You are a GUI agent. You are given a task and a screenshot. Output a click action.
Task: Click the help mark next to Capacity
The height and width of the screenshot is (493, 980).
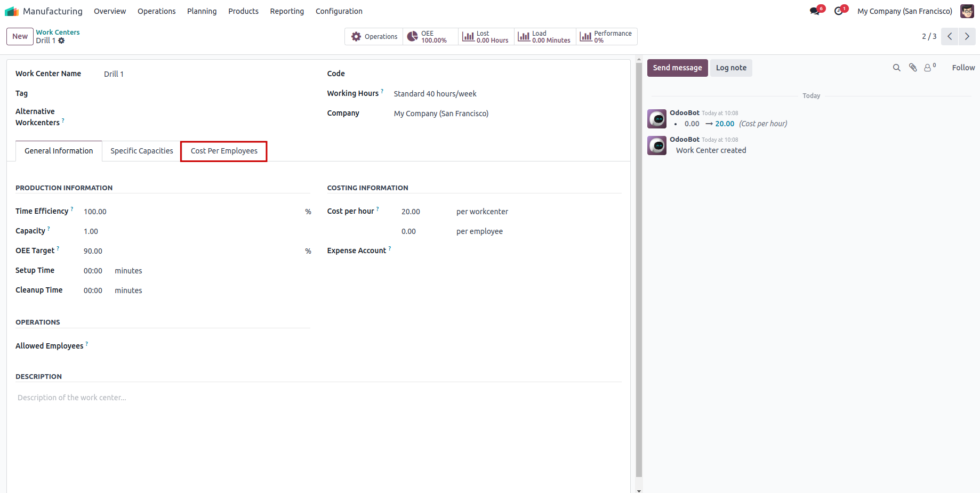pyautogui.click(x=49, y=229)
